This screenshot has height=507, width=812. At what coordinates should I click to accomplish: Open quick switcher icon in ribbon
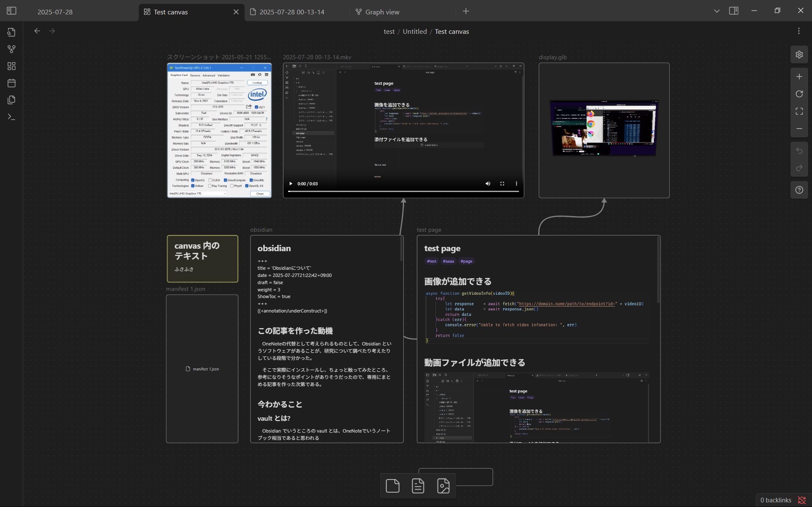[x=11, y=33]
